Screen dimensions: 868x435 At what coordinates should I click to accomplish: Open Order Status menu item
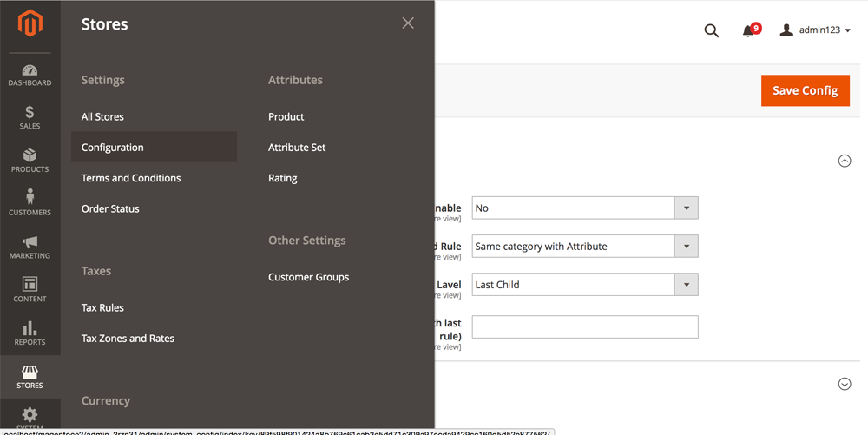tap(110, 208)
